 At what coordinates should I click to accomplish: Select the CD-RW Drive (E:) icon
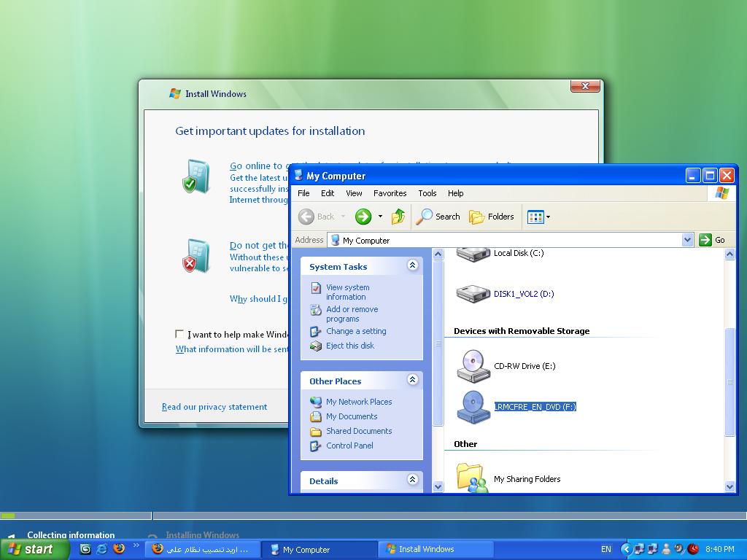tap(473, 366)
